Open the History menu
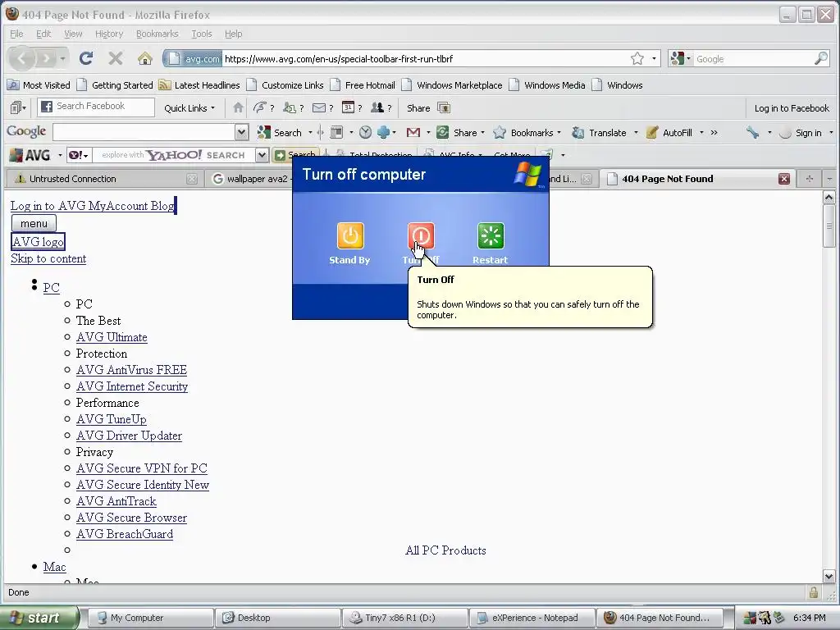Image resolution: width=840 pixels, height=630 pixels. [x=109, y=34]
